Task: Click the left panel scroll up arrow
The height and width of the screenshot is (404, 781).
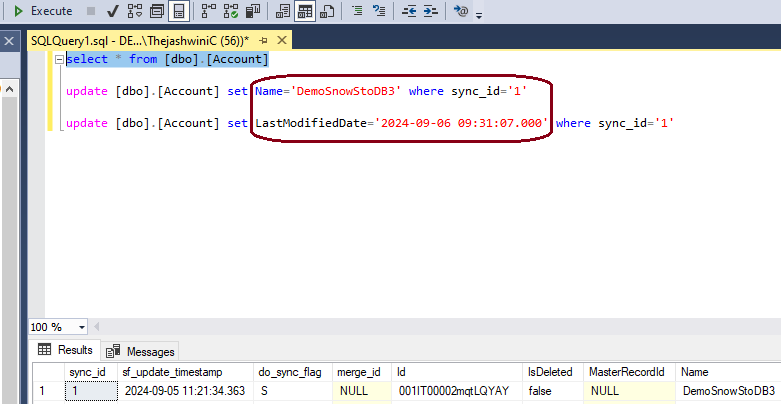Action: pyautogui.click(x=9, y=90)
